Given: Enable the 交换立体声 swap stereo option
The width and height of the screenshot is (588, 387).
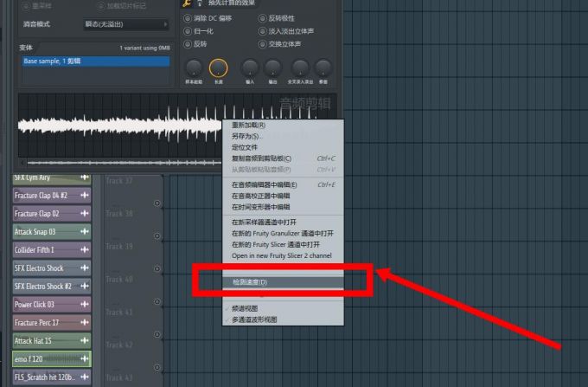Looking at the screenshot, I should pos(263,44).
